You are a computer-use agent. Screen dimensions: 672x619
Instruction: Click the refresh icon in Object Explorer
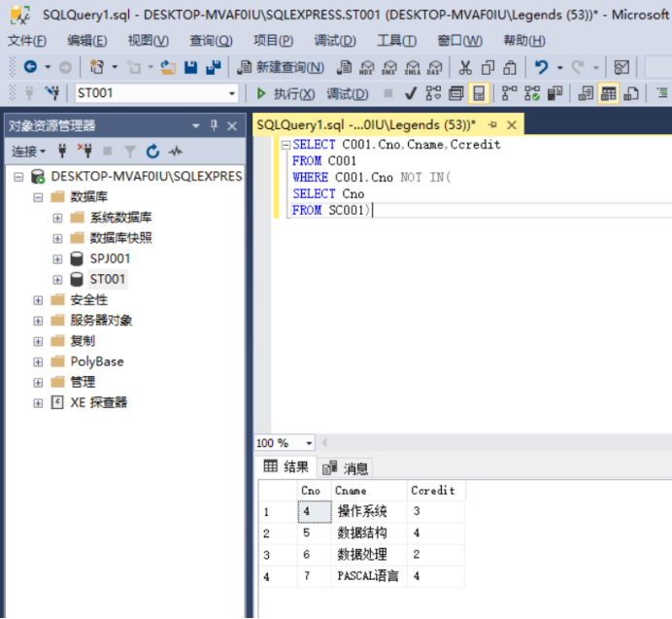152,151
